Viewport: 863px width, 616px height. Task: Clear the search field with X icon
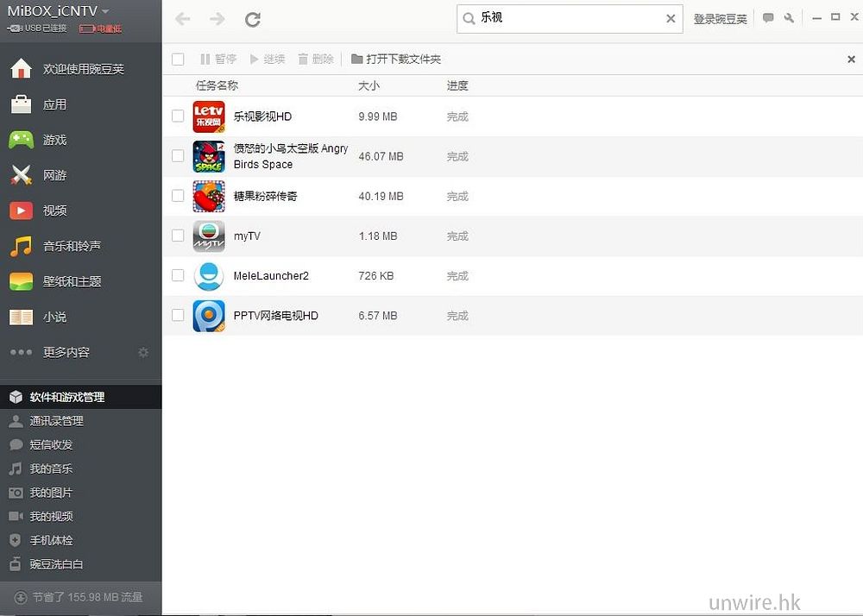(671, 18)
